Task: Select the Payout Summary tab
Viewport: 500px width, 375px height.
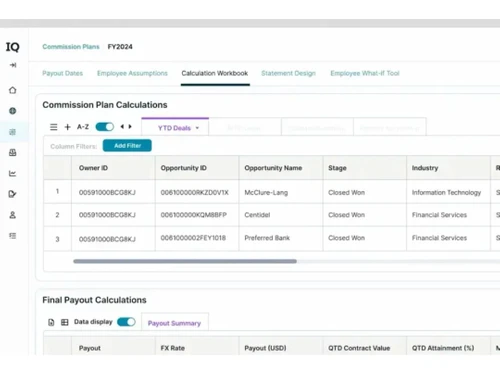Action: [x=174, y=323]
